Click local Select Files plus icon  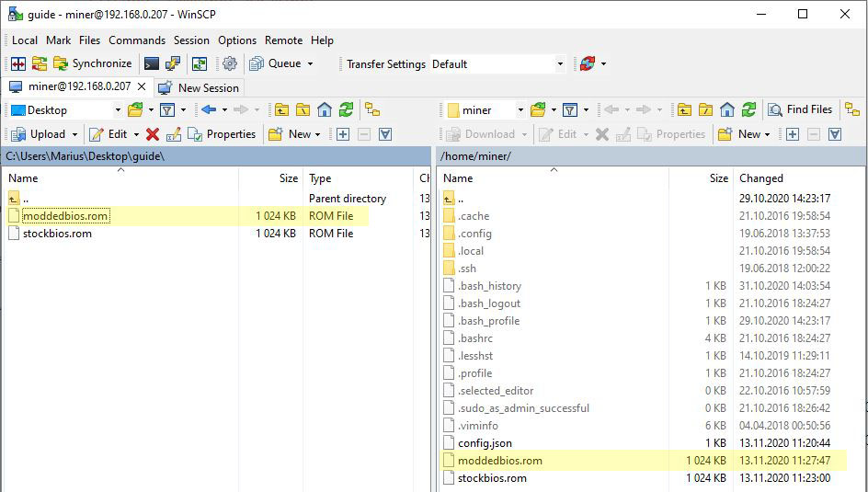pos(343,134)
